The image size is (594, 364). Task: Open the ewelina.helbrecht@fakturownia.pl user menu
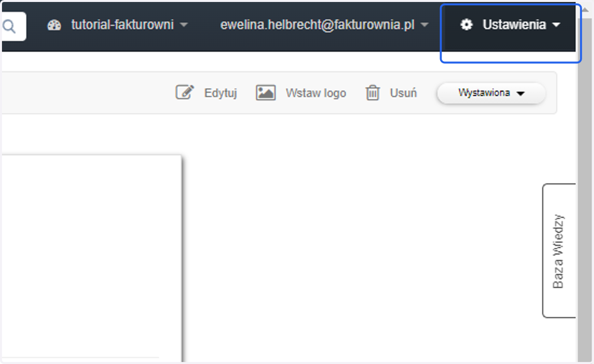click(x=324, y=25)
